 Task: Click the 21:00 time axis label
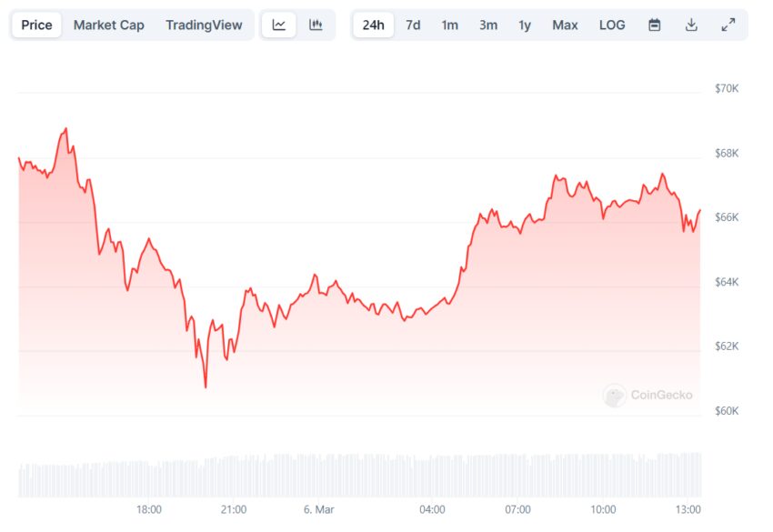click(234, 509)
